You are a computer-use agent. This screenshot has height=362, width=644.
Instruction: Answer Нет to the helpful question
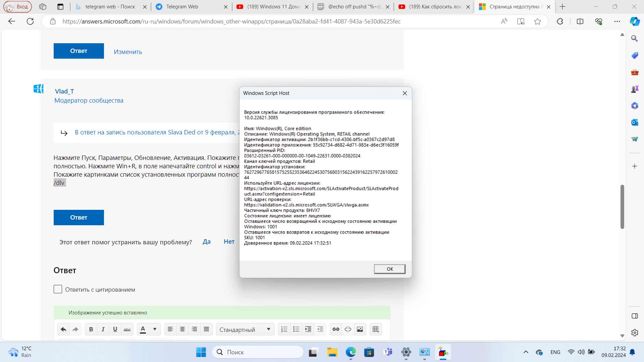[x=229, y=242]
